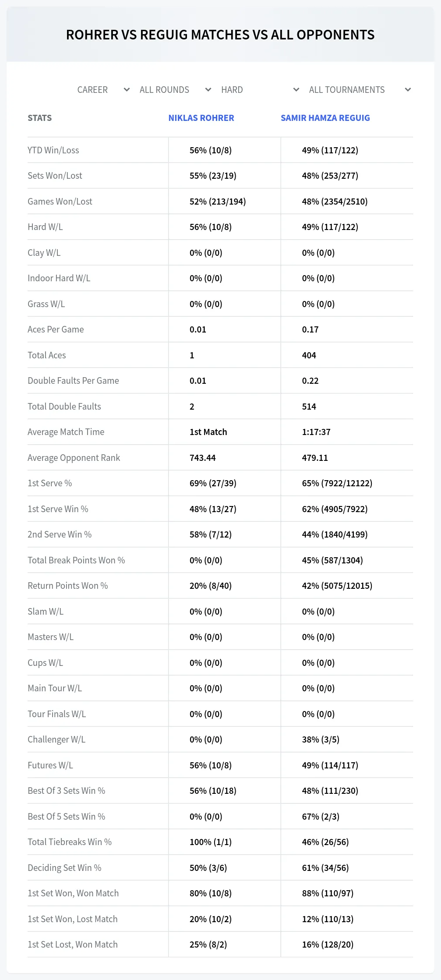The image size is (441, 980).
Task: Open the HARD surface dropdown
Action: (x=260, y=90)
